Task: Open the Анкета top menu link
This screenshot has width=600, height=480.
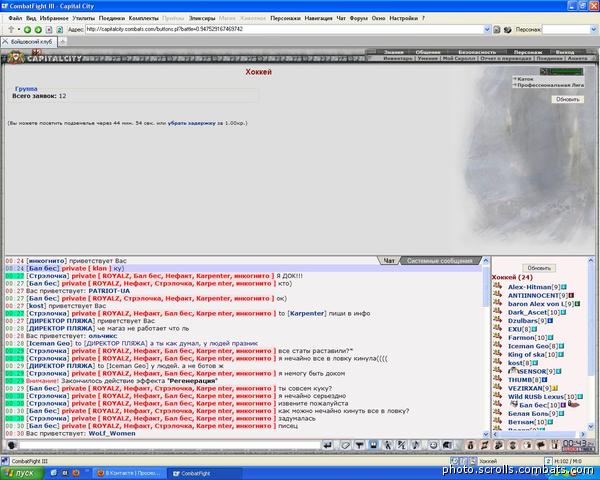Action: 577,59
